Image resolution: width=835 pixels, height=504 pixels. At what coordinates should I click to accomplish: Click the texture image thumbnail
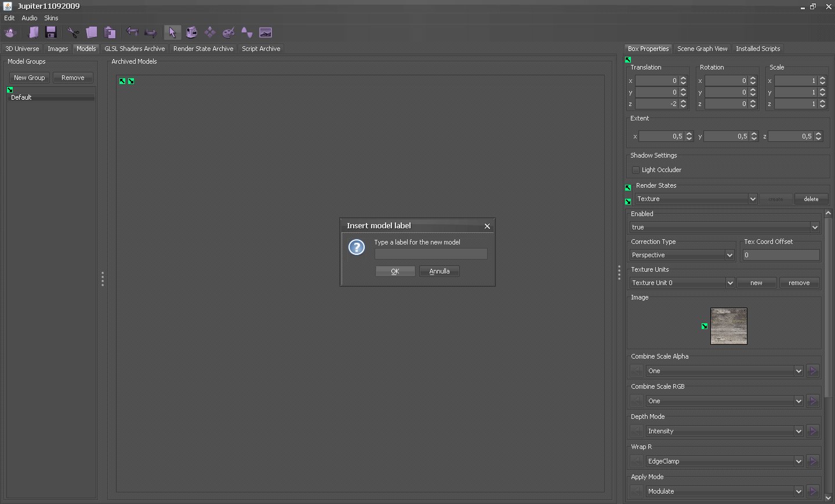point(728,326)
